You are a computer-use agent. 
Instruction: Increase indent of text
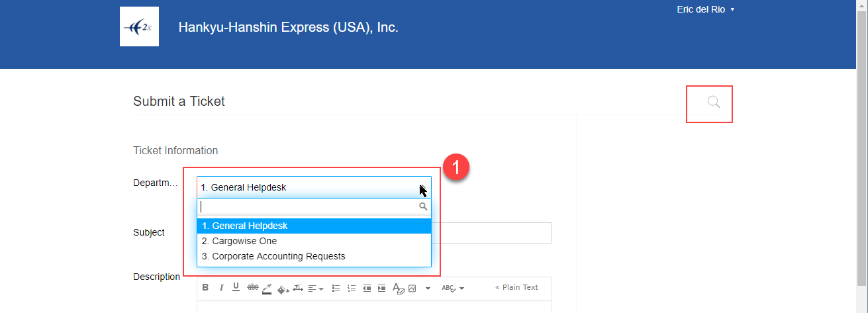(381, 289)
